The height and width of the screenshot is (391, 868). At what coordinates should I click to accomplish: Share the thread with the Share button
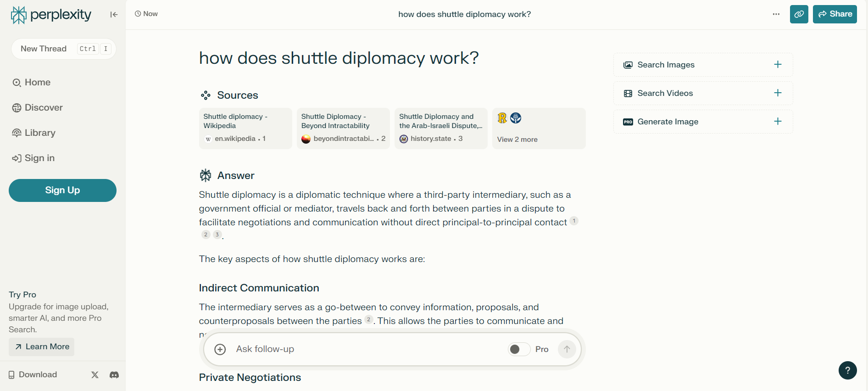[x=835, y=14]
